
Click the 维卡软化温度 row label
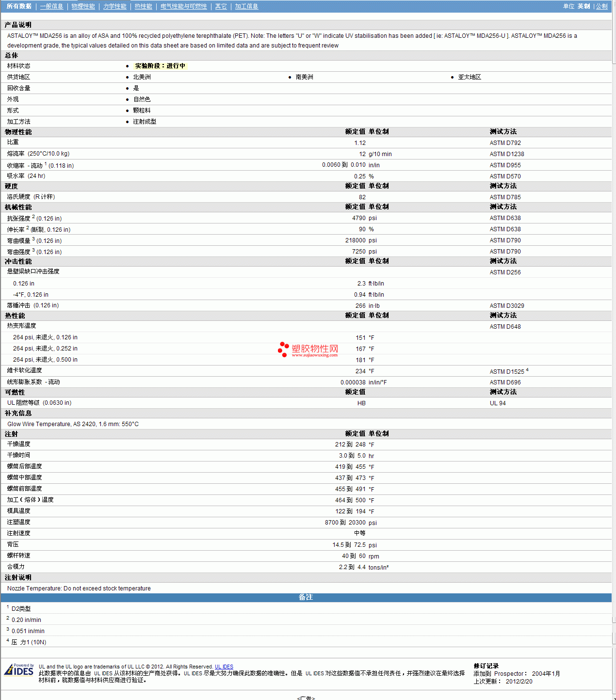24,370
